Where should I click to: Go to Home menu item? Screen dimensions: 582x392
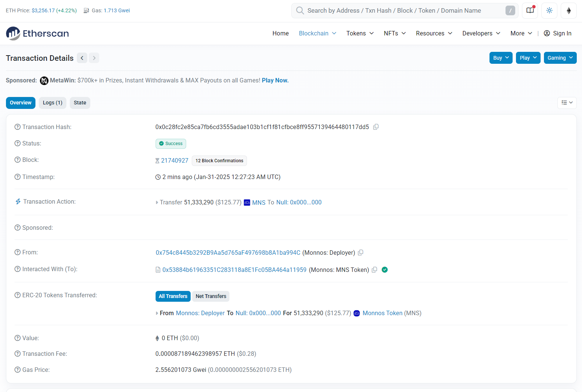tap(281, 33)
